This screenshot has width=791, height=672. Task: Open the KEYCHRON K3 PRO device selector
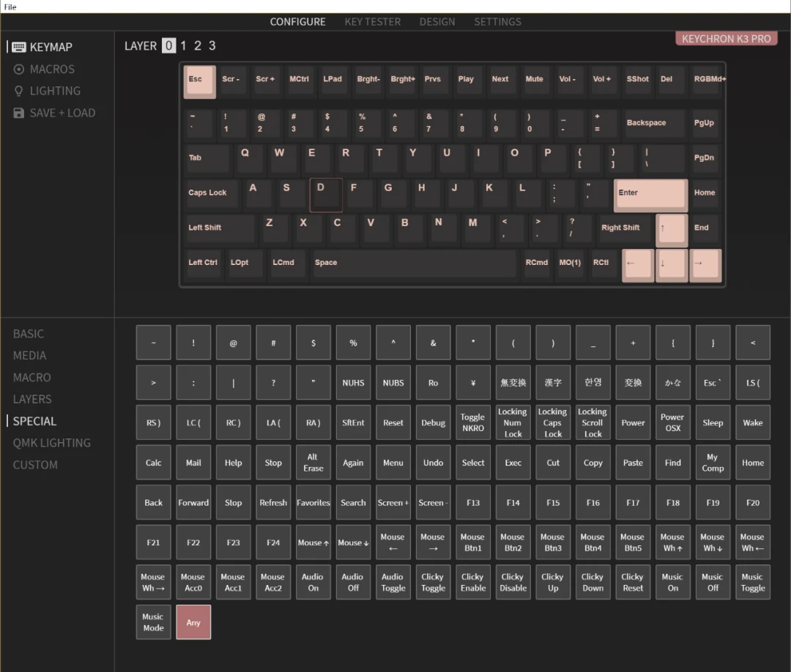pyautogui.click(x=726, y=39)
